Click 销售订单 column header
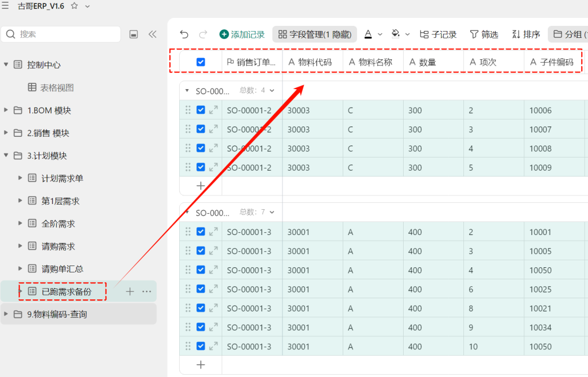This screenshot has width=588, height=377. (252, 62)
